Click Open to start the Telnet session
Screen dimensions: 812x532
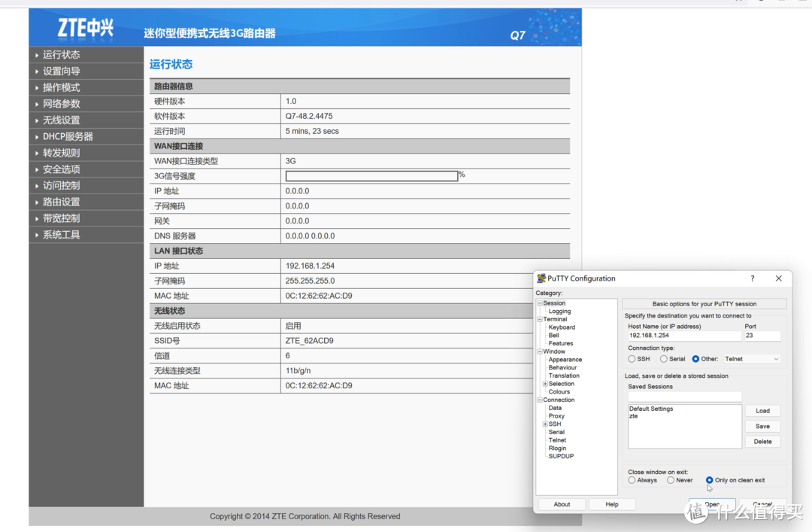[710, 504]
